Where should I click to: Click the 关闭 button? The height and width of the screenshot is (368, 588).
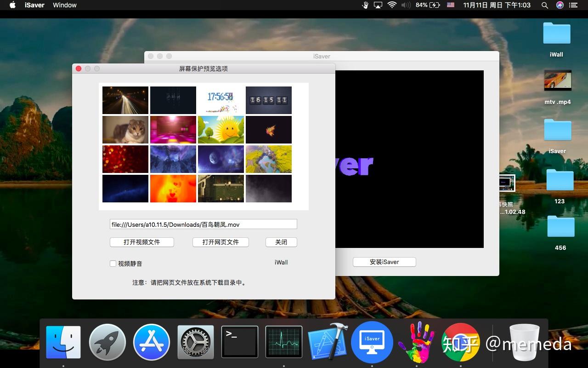pos(281,242)
